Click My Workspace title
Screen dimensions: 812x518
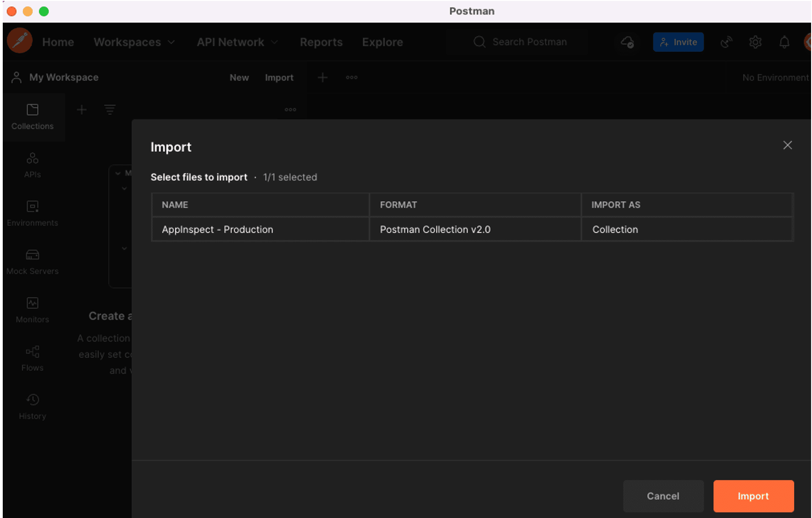click(64, 77)
